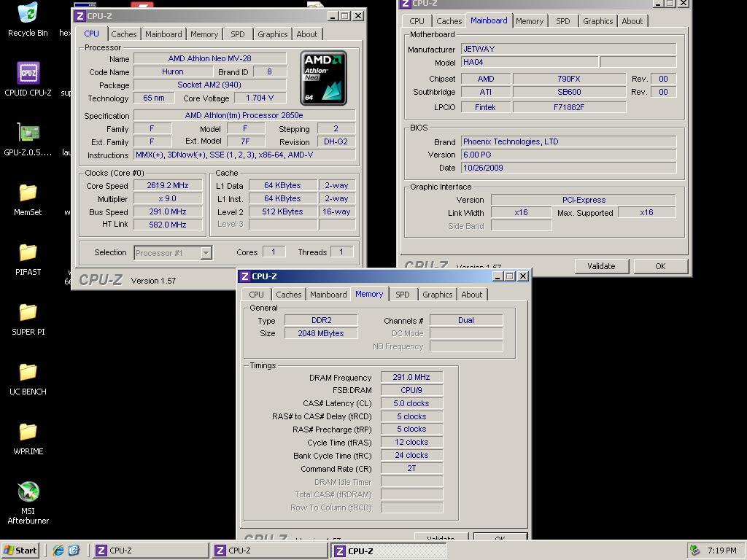The height and width of the screenshot is (560, 747).
Task: Click the Command Rate value 2T
Action: (411, 468)
